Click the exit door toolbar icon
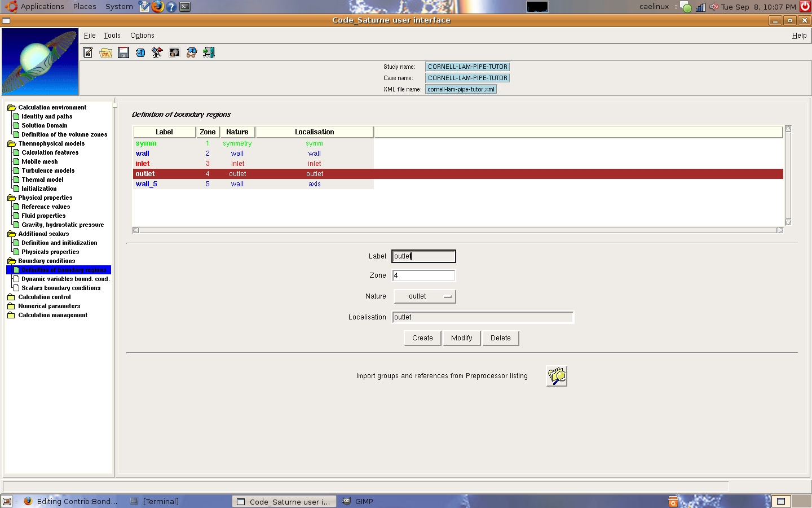This screenshot has width=812, height=508. tap(209, 52)
